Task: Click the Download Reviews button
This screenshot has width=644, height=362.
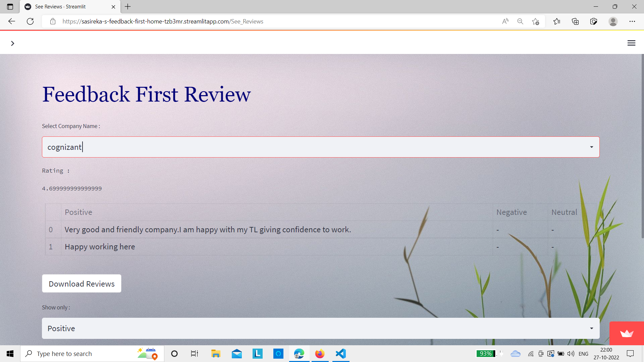Action: (82, 284)
